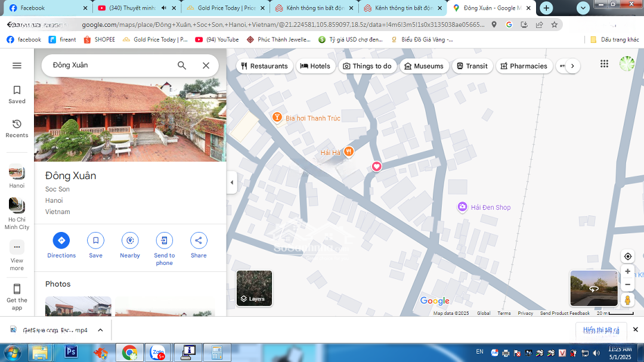The width and height of the screenshot is (644, 362).
Task: Switch to the Gold Price Today tab
Action: (x=221, y=8)
